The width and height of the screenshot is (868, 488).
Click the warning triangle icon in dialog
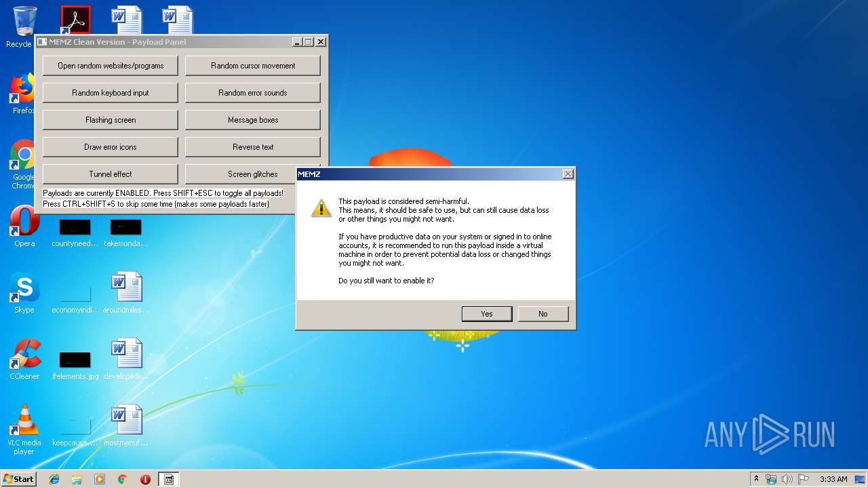321,208
